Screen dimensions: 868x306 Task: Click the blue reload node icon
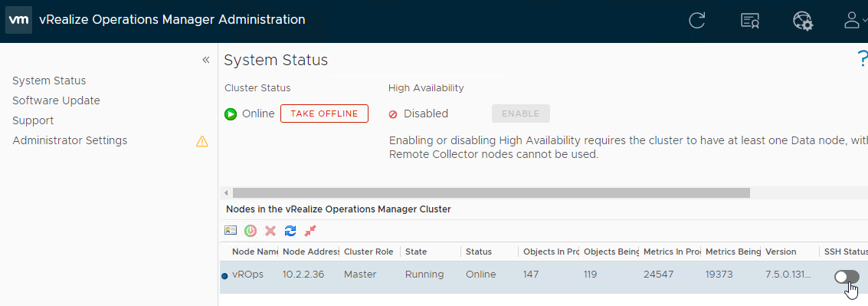[x=290, y=231]
